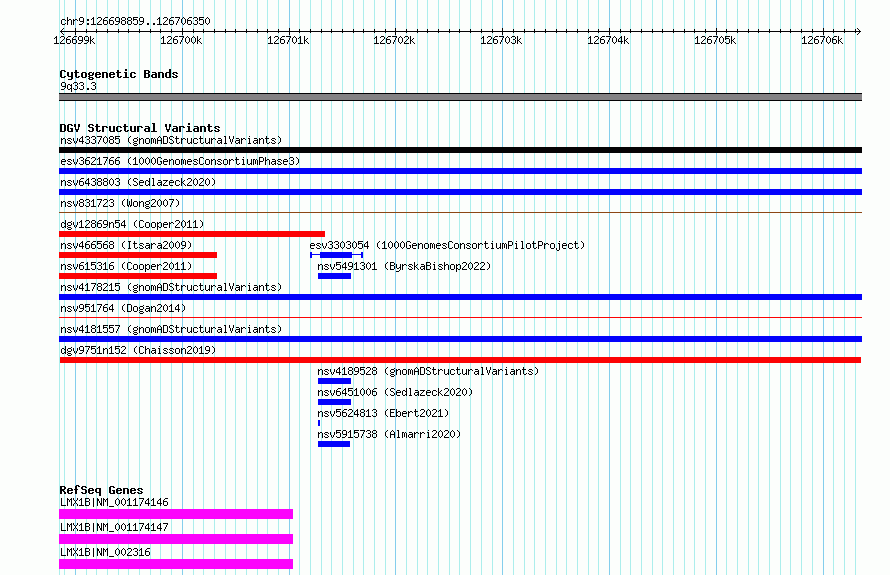
Task: Click the Cytogenetic Bands track title
Action: [x=119, y=74]
